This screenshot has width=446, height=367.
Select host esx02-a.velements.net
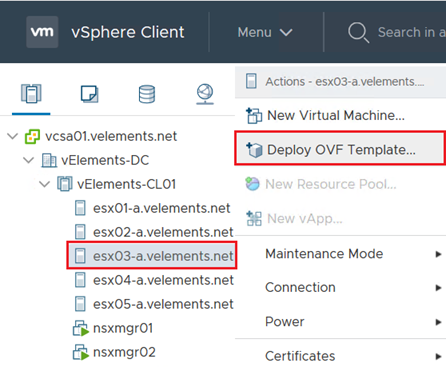[163, 232]
